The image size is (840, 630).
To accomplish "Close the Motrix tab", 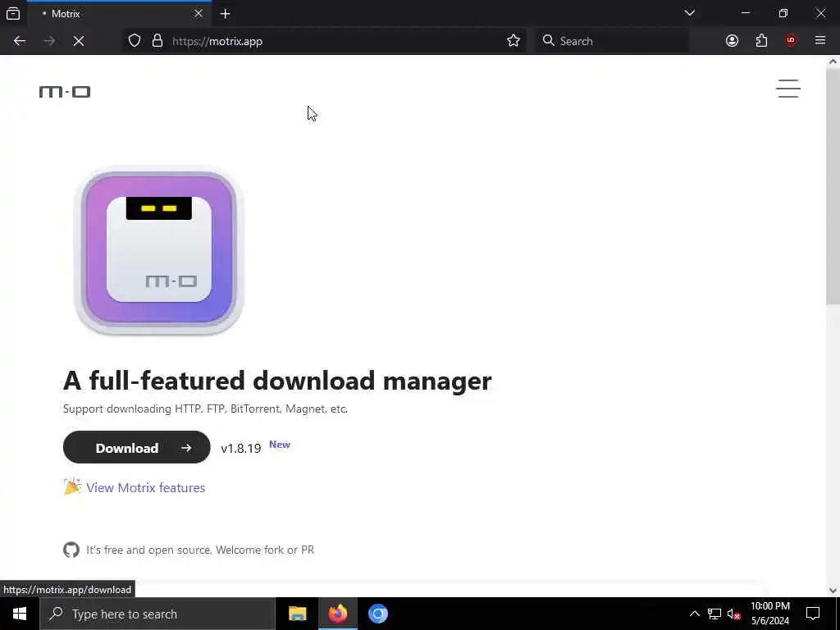I will click(199, 13).
